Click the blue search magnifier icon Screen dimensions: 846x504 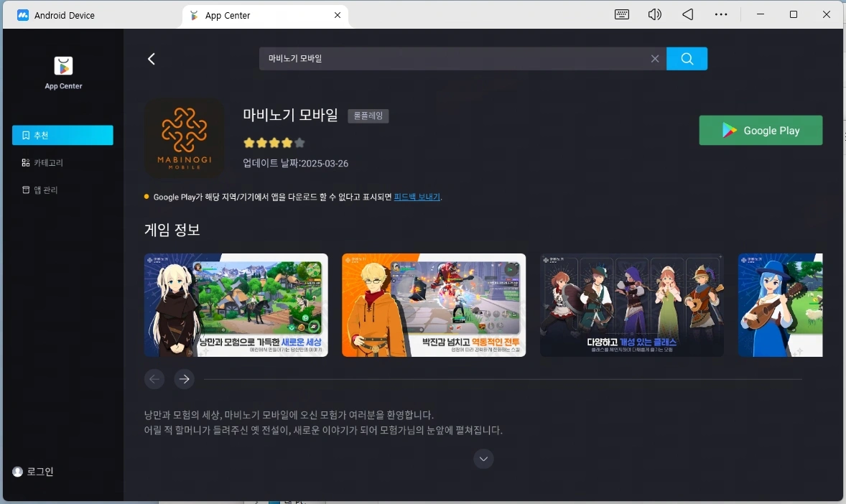click(x=687, y=58)
